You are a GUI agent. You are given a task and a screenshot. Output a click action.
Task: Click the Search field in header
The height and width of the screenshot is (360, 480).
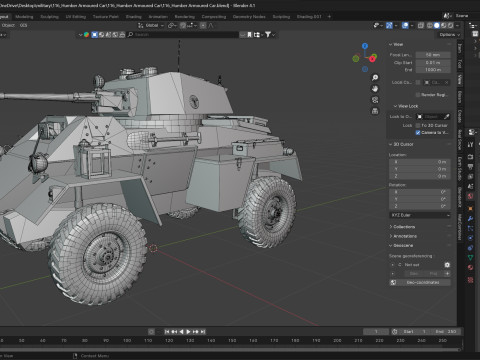pyautogui.click(x=183, y=35)
